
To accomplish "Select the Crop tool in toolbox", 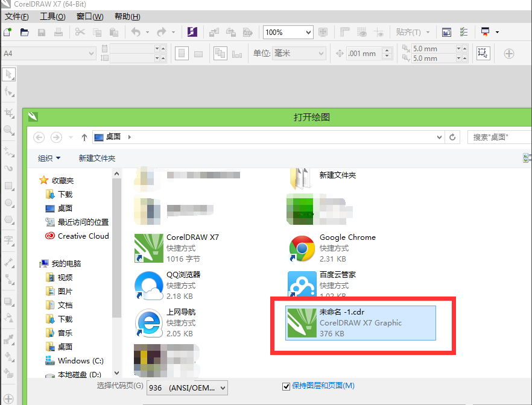I will [x=9, y=113].
